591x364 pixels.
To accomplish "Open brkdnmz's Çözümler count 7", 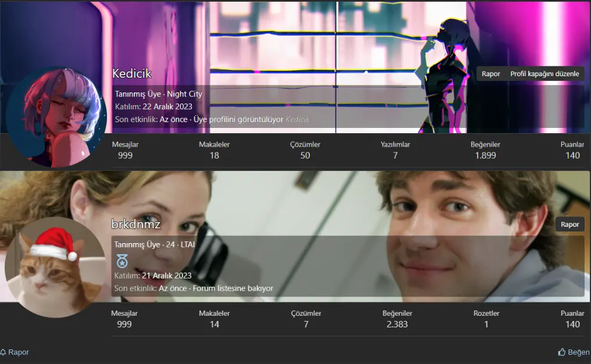I will [305, 324].
